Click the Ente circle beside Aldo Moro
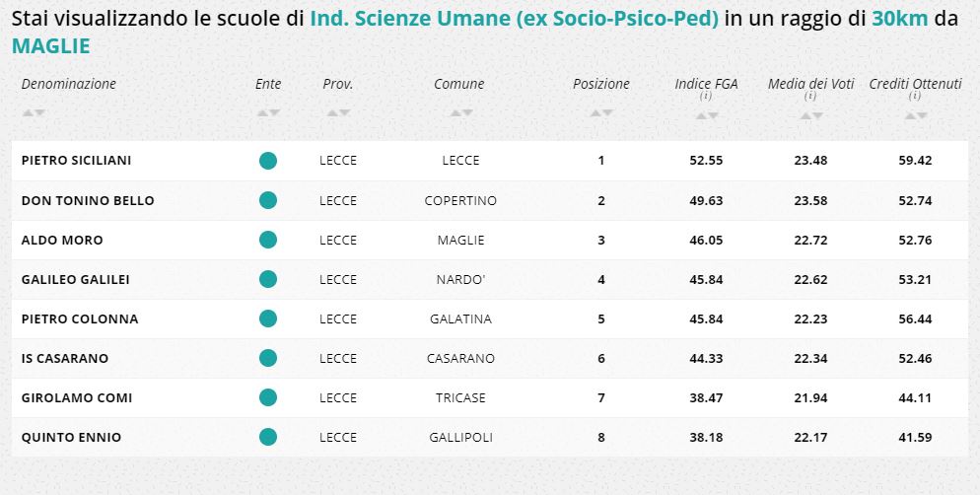980x495 pixels. (267, 240)
